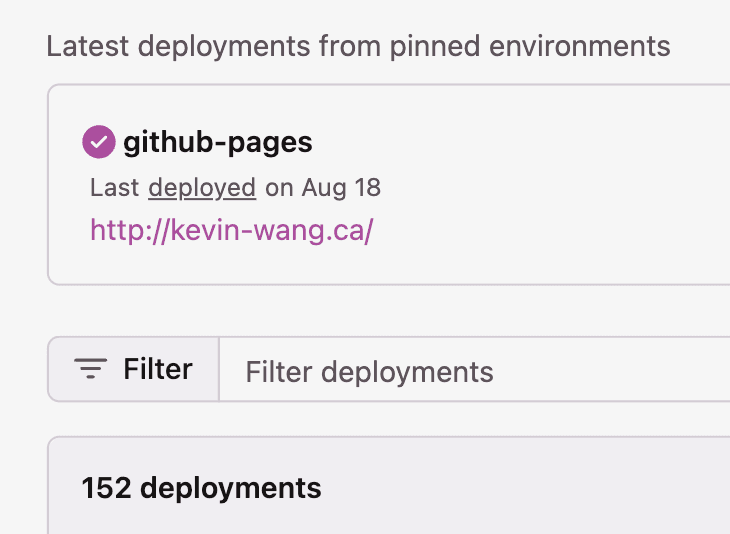Click the deployments list header panel

click(x=389, y=486)
